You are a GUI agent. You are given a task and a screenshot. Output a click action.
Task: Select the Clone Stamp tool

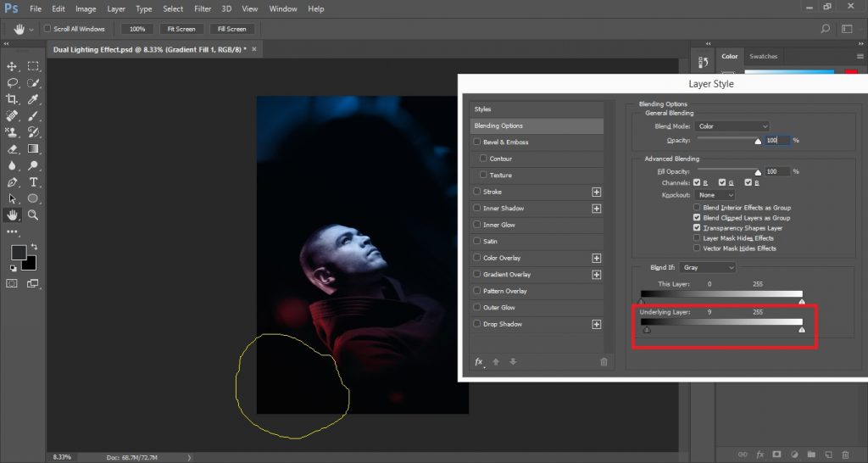pos(12,132)
